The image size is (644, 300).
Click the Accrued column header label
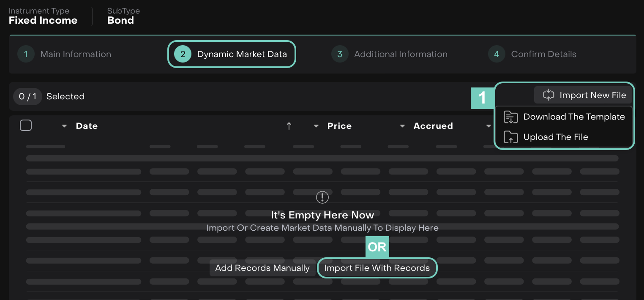(433, 126)
